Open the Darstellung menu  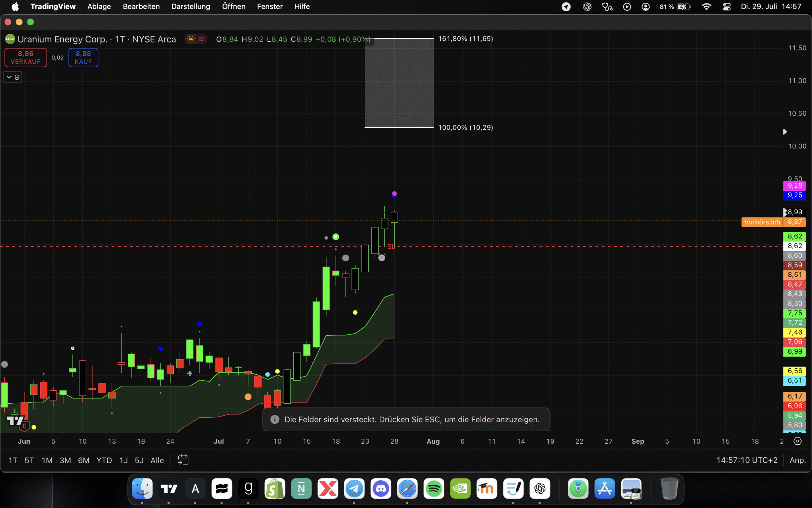pos(191,7)
